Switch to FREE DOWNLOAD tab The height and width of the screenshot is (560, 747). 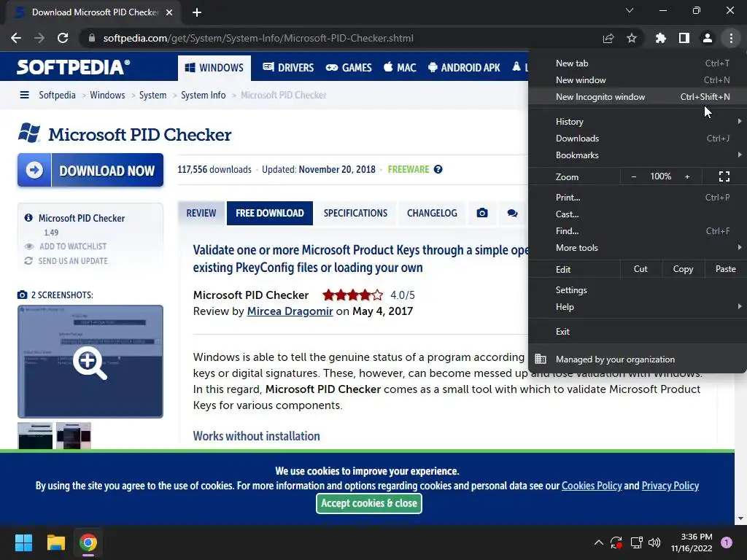tap(270, 213)
